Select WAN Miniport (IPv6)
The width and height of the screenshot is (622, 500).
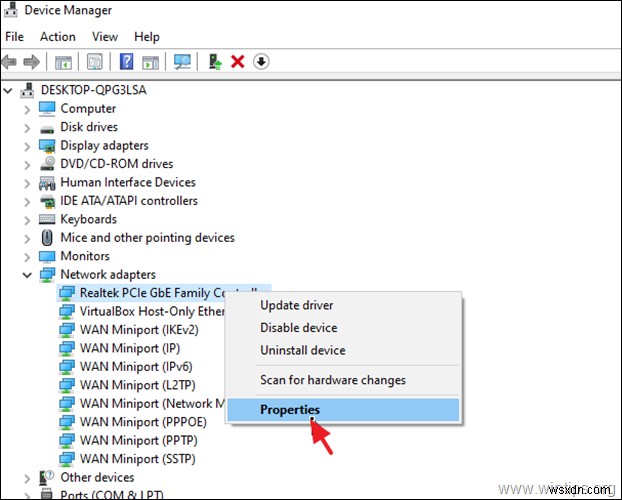click(136, 367)
